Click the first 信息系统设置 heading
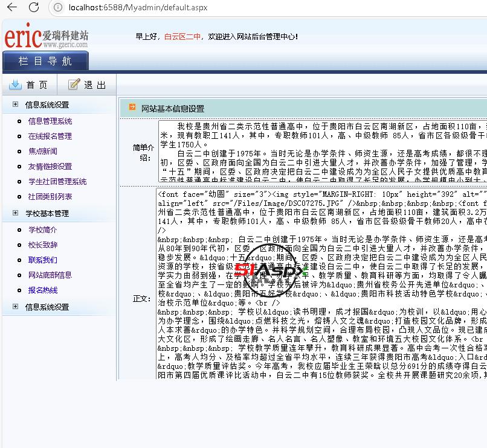Image resolution: width=487 pixels, height=448 pixels. coord(47,105)
